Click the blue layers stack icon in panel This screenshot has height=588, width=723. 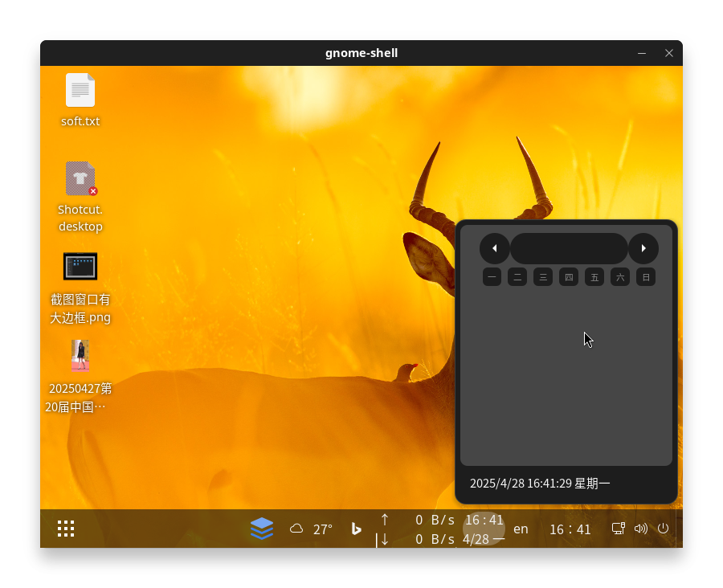(x=262, y=529)
